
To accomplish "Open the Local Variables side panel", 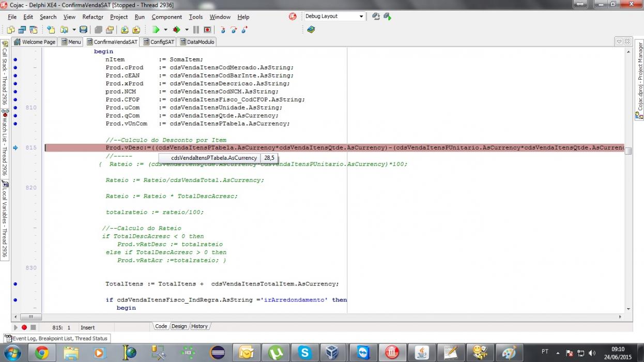I will [x=5, y=219].
